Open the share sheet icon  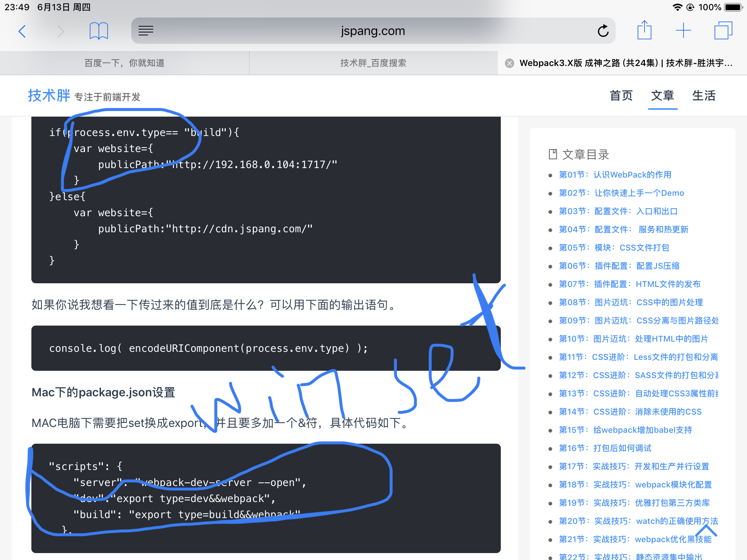tap(644, 31)
